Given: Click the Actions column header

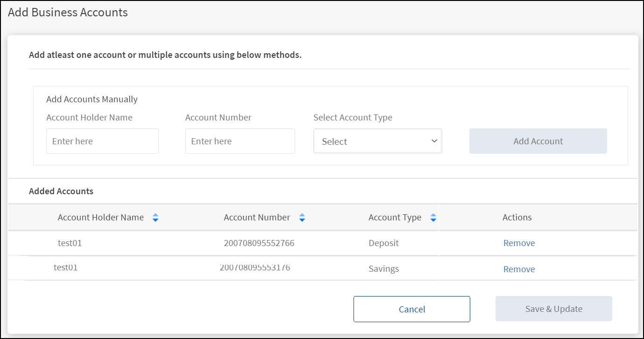Looking at the screenshot, I should click(517, 218).
